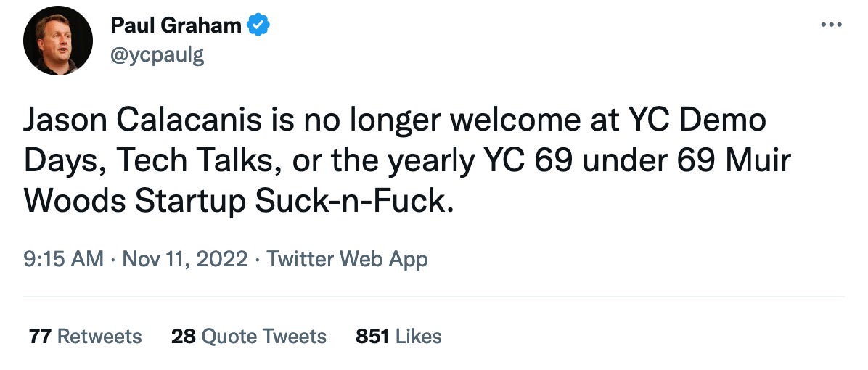Click the 9:15 AM timestamp
868x370 pixels.
(x=64, y=259)
